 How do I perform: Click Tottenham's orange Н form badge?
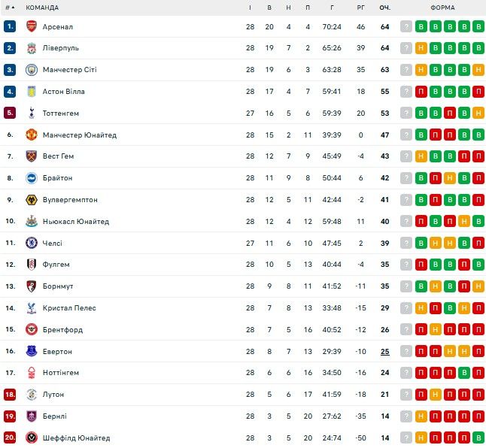(478, 114)
